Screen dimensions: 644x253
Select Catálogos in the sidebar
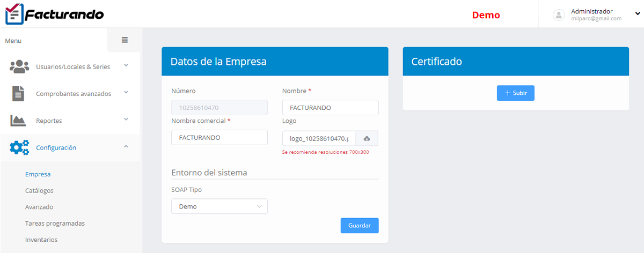[x=39, y=190]
